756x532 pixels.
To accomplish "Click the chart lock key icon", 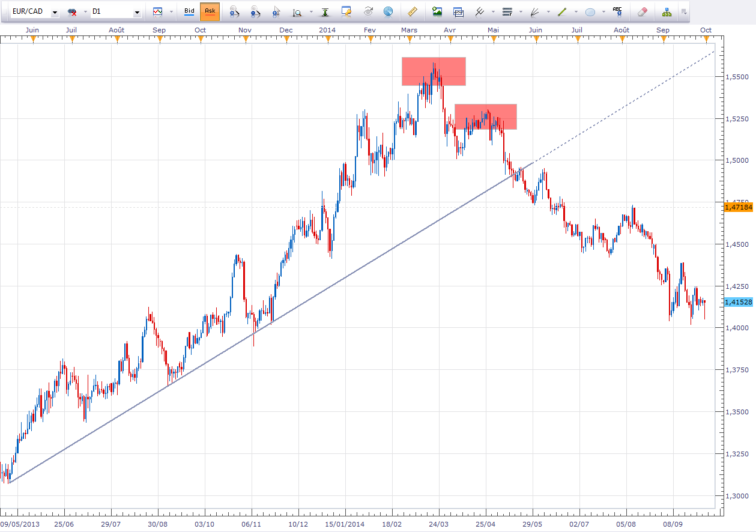I will (x=346, y=11).
